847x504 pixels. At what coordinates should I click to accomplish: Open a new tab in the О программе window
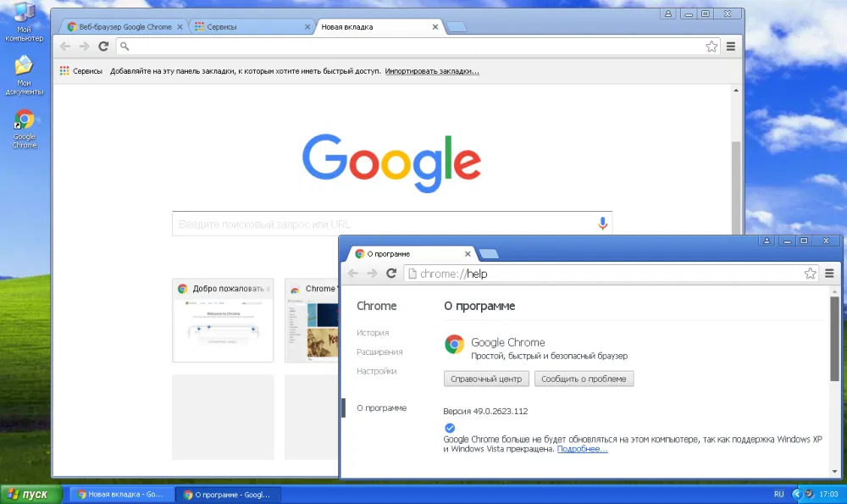click(x=489, y=254)
